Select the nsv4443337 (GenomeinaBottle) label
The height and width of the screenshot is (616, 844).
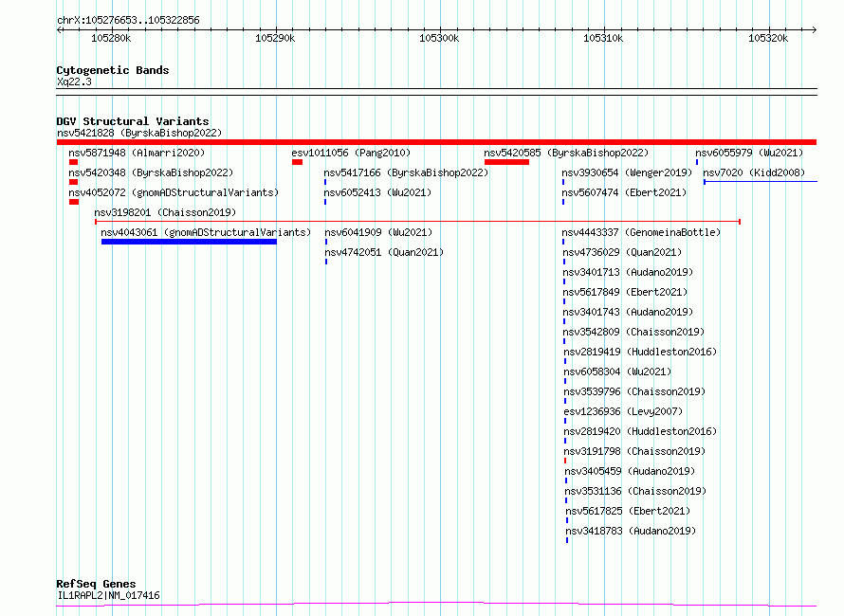pyautogui.click(x=641, y=232)
